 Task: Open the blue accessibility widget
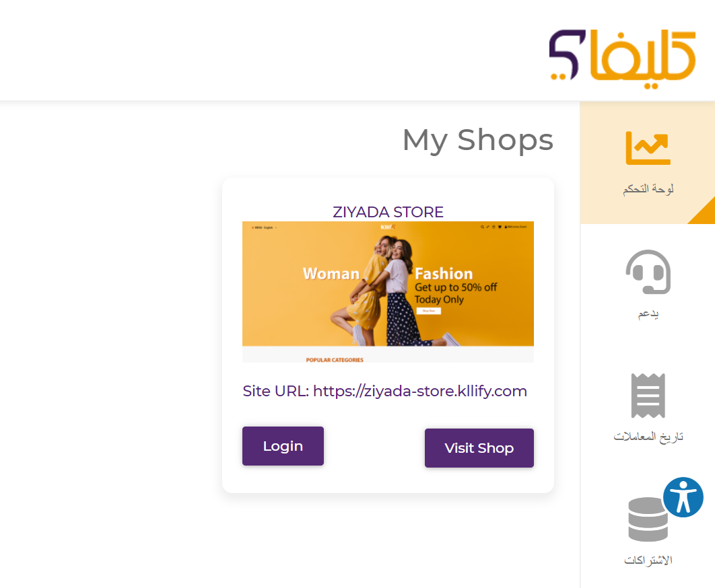[x=683, y=497]
